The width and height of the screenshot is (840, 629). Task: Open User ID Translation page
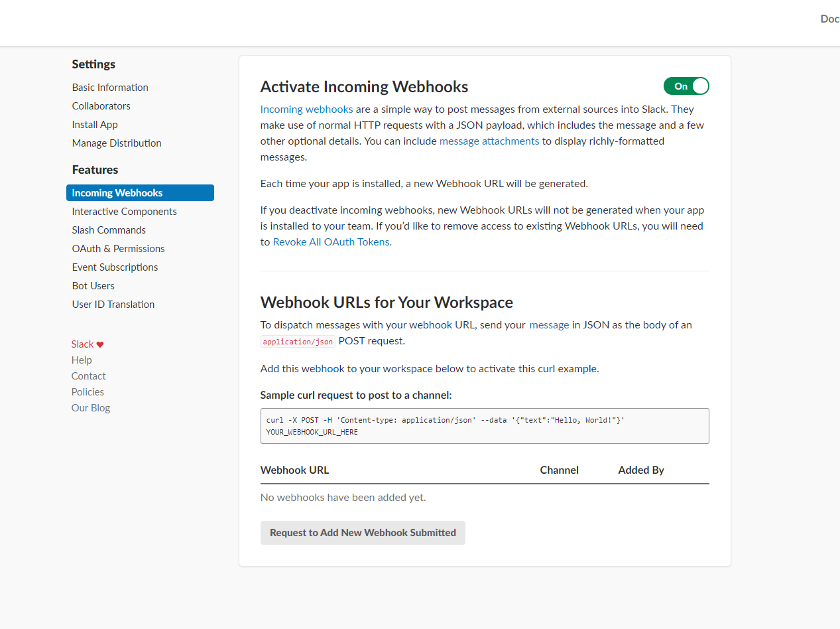click(x=113, y=305)
